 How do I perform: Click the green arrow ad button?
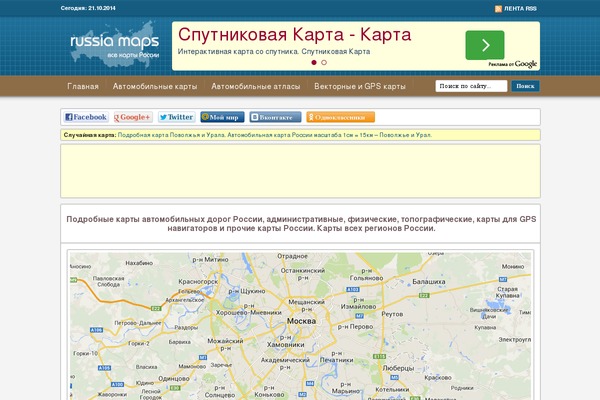[485, 45]
